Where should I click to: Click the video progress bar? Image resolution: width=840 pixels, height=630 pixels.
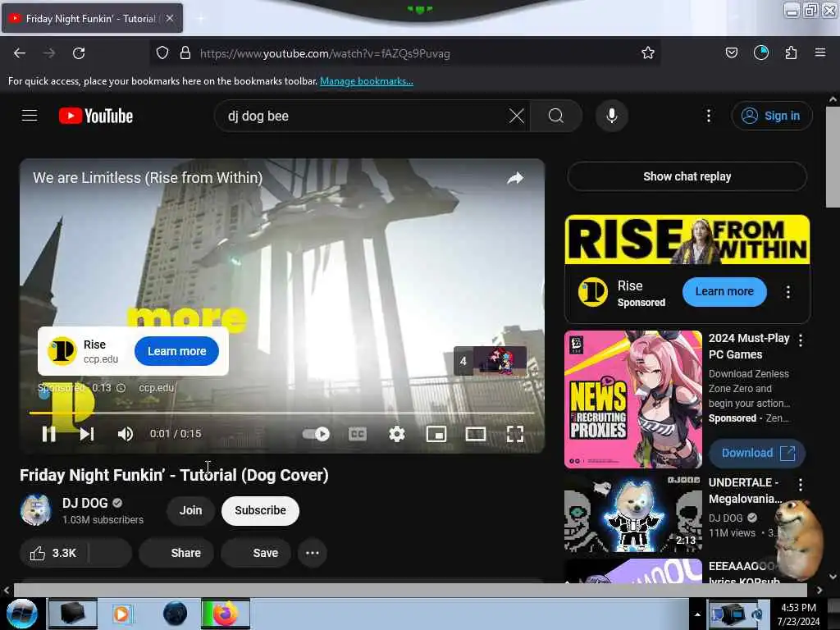282,413
